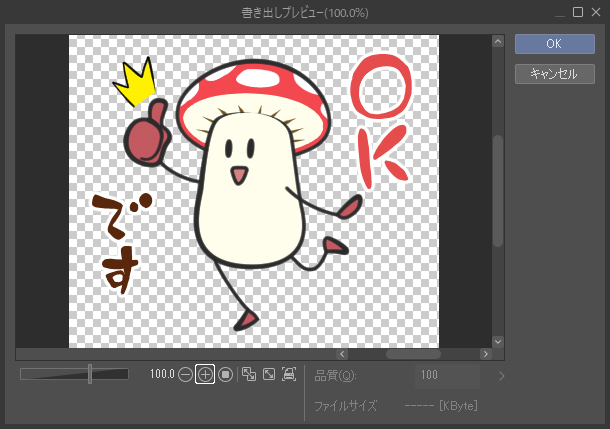Click the fit to navigator icon

click(249, 374)
